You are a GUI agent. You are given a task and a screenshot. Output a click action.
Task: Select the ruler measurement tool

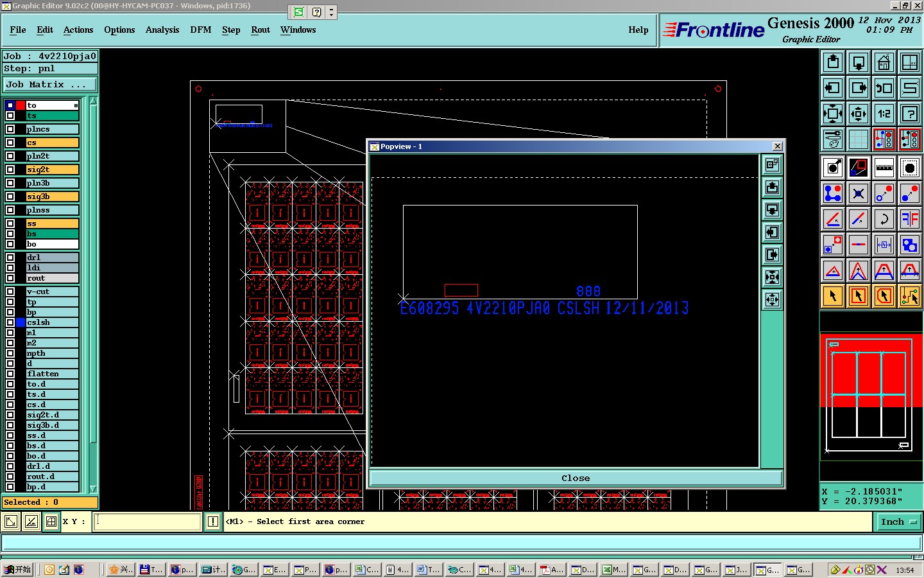pos(884,168)
